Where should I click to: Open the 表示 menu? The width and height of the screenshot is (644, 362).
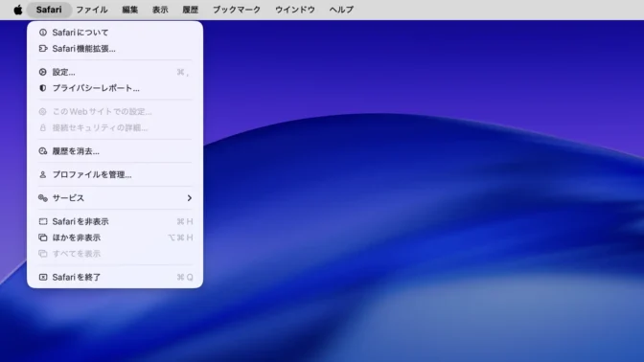click(x=160, y=10)
